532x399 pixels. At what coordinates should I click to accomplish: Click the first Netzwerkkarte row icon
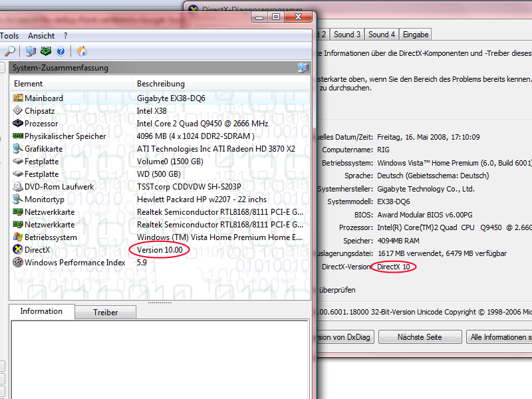click(18, 211)
